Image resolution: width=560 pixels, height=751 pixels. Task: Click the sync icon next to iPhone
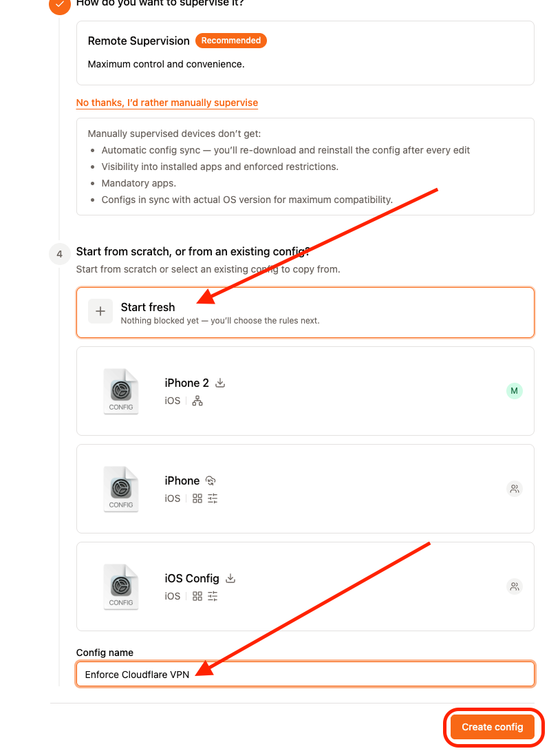click(x=211, y=480)
